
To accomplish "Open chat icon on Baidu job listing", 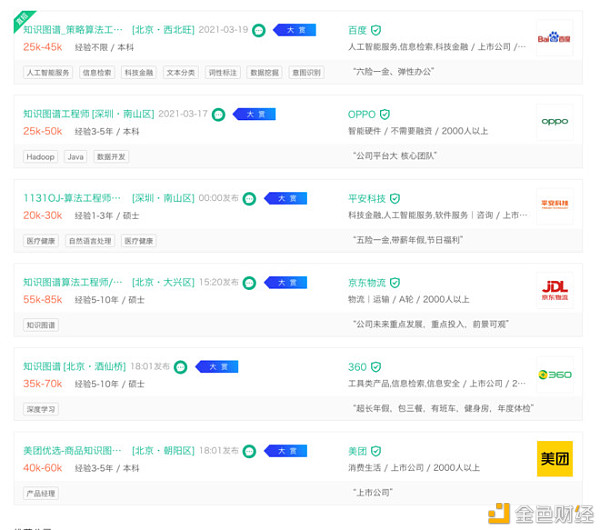I will pyautogui.click(x=258, y=30).
